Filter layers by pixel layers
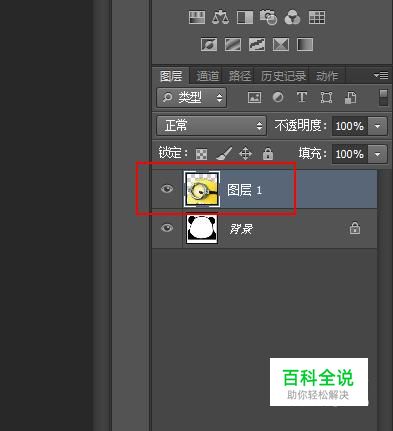This screenshot has width=393, height=431. (x=254, y=98)
